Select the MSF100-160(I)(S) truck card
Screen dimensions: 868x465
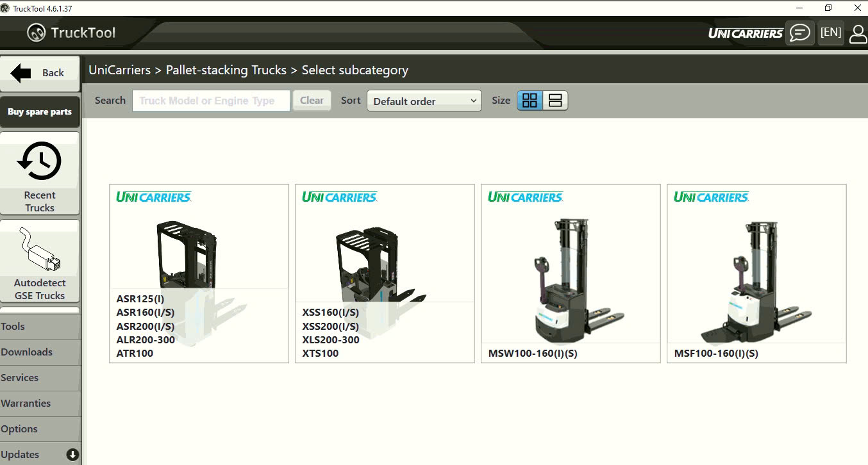point(756,273)
